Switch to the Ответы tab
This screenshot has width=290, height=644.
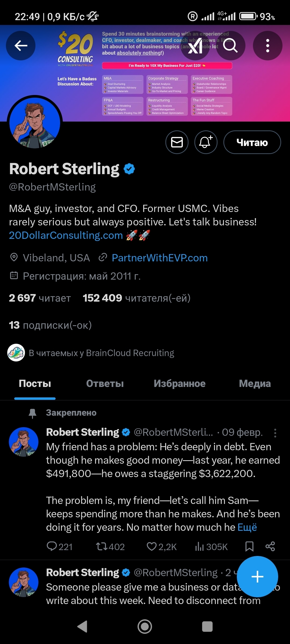[x=105, y=384]
